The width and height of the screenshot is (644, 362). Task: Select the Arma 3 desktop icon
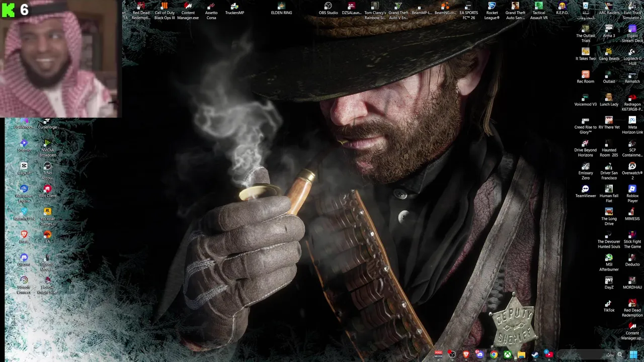pos(609,32)
